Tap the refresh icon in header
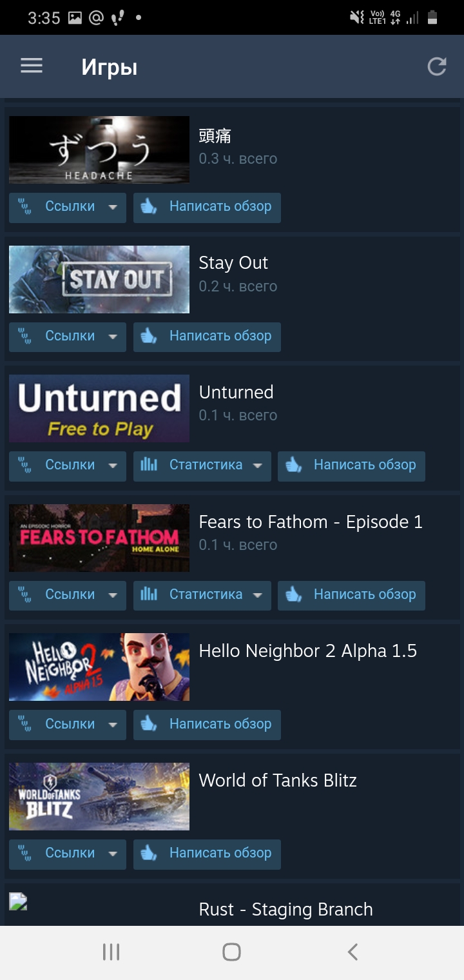The image size is (464, 980). click(x=437, y=66)
